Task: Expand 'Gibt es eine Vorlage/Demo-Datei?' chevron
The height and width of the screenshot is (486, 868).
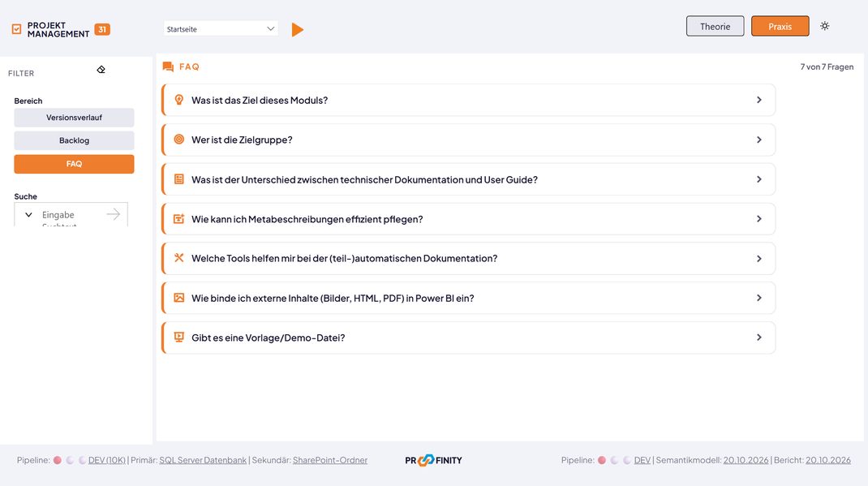Action: coord(759,337)
